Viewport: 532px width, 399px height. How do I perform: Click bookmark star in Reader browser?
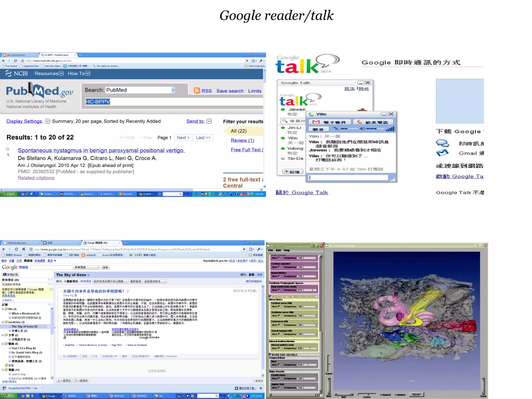coord(31,249)
